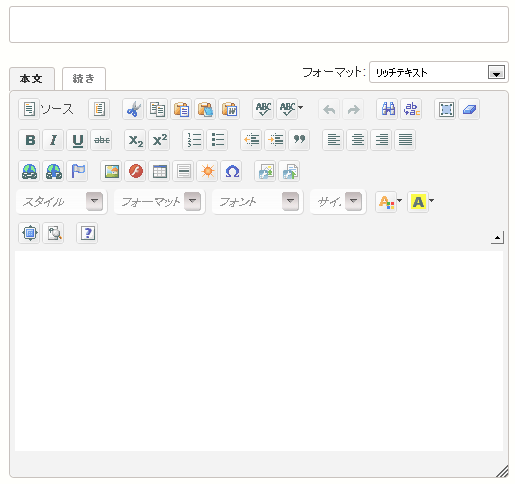
Task: Toggle Strikethrough formatting
Action: [101, 140]
